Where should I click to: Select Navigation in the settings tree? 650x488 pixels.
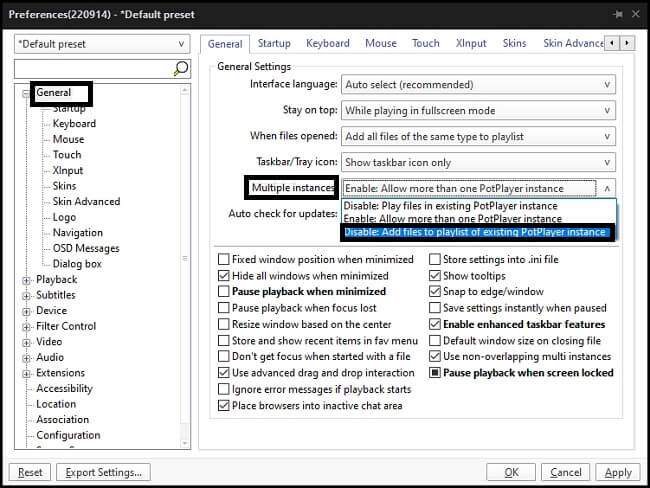[x=78, y=233]
